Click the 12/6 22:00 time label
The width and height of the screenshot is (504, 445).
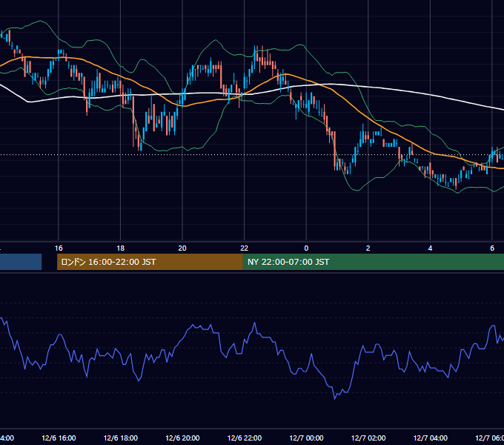point(245,438)
